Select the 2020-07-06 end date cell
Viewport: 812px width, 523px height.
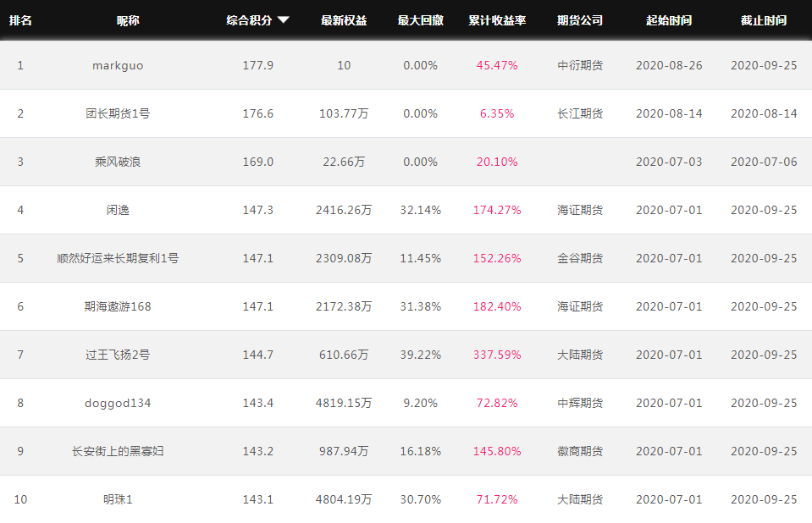764,162
